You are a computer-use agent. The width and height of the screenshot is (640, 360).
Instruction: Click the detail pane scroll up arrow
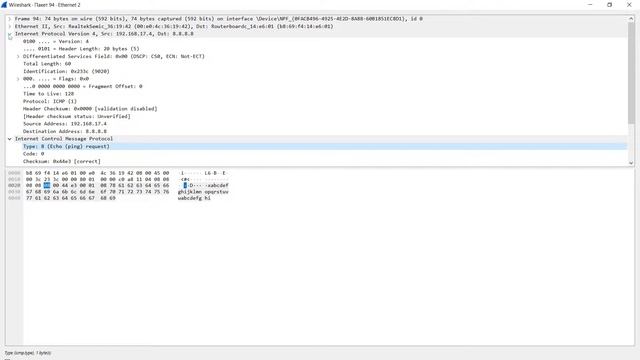pyautogui.click(x=631, y=19)
